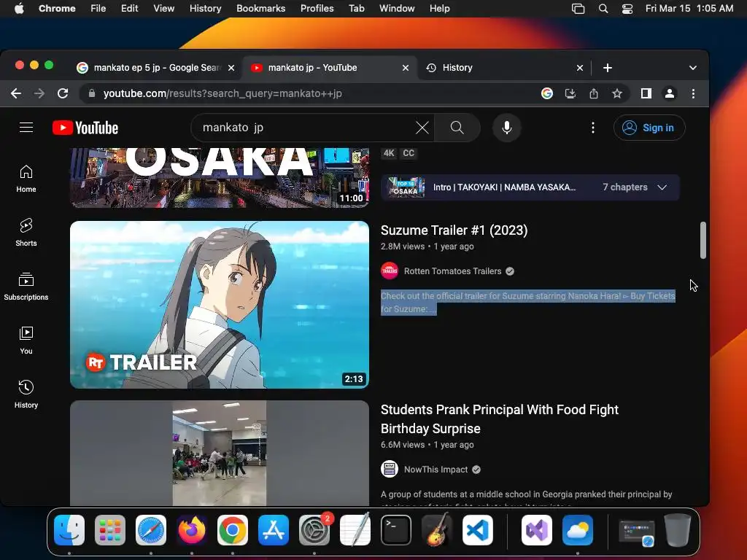Play the Suzume trailer thumbnail
Screen dimensions: 747x560
click(x=220, y=305)
